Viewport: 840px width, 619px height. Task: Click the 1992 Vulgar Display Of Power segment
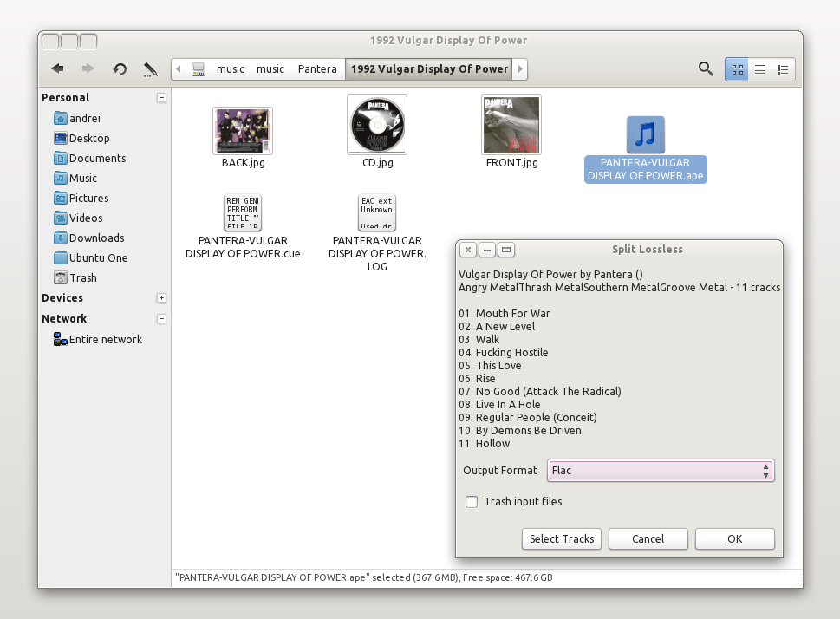click(430, 69)
